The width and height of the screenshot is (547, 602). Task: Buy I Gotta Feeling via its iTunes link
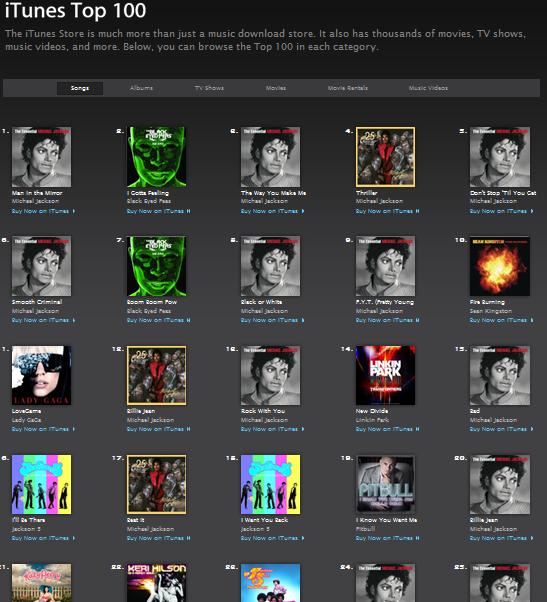coord(159,211)
